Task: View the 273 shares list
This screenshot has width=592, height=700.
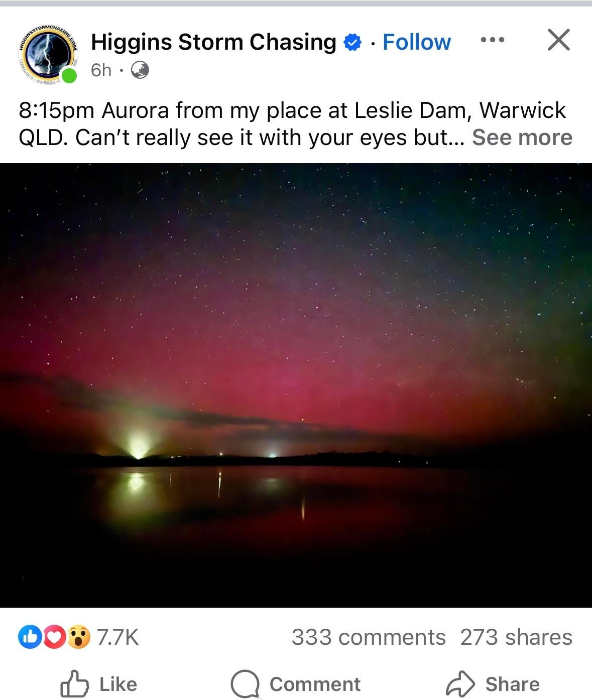Action: (516, 637)
